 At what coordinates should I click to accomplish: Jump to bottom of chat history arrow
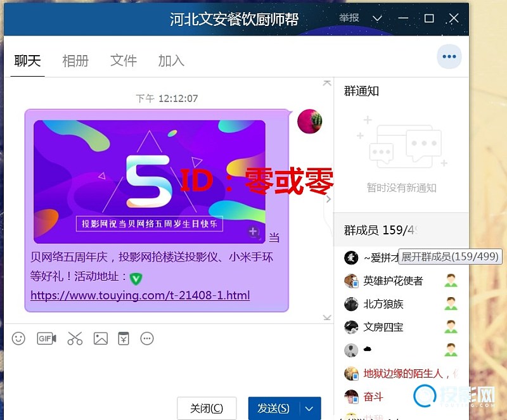pos(327,317)
